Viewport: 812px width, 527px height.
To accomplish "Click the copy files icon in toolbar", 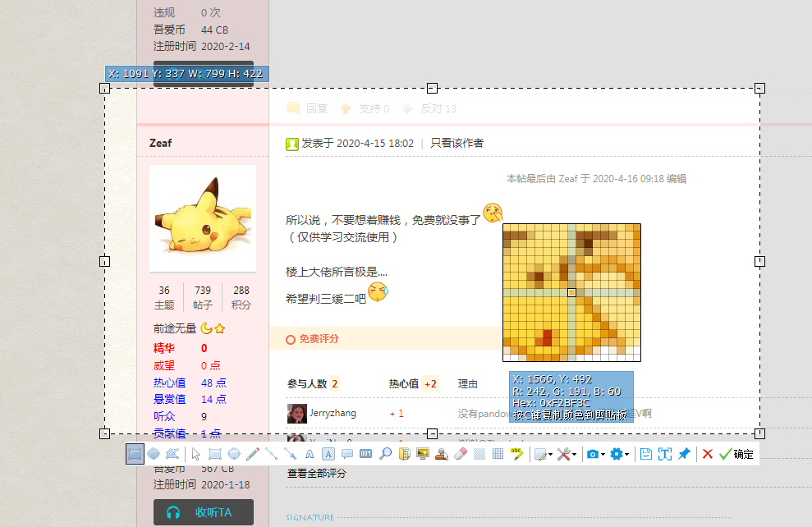I will 405,454.
